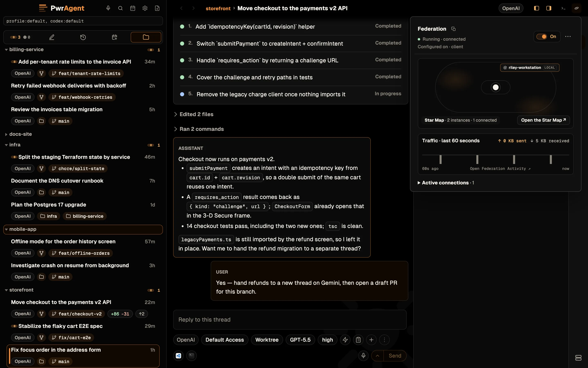Open the Default Access dropdown

point(225,340)
